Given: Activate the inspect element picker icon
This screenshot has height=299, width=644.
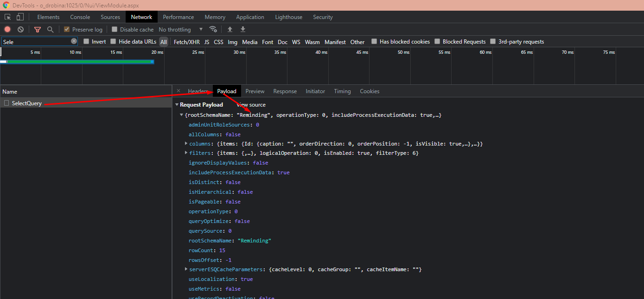Looking at the screenshot, I should coord(8,17).
